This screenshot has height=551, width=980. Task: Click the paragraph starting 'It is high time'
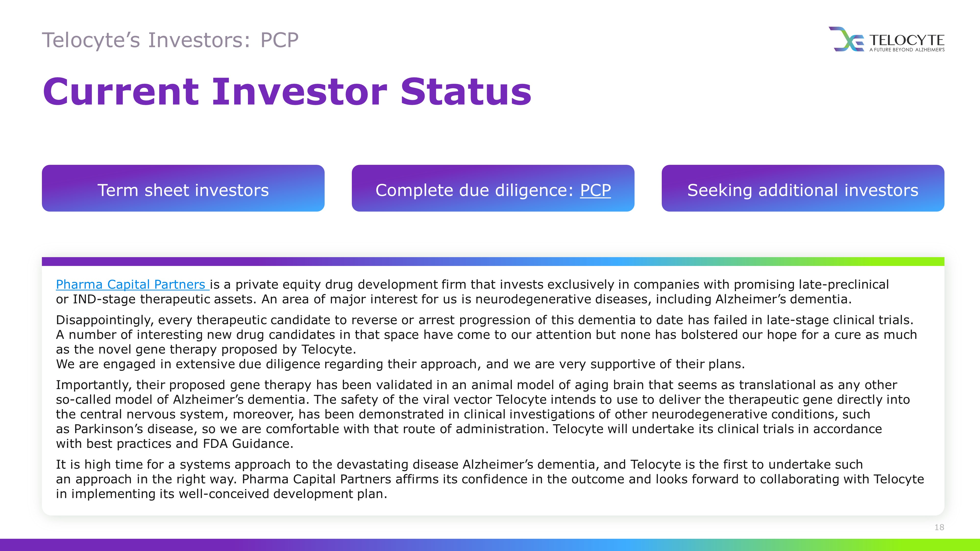click(490, 479)
